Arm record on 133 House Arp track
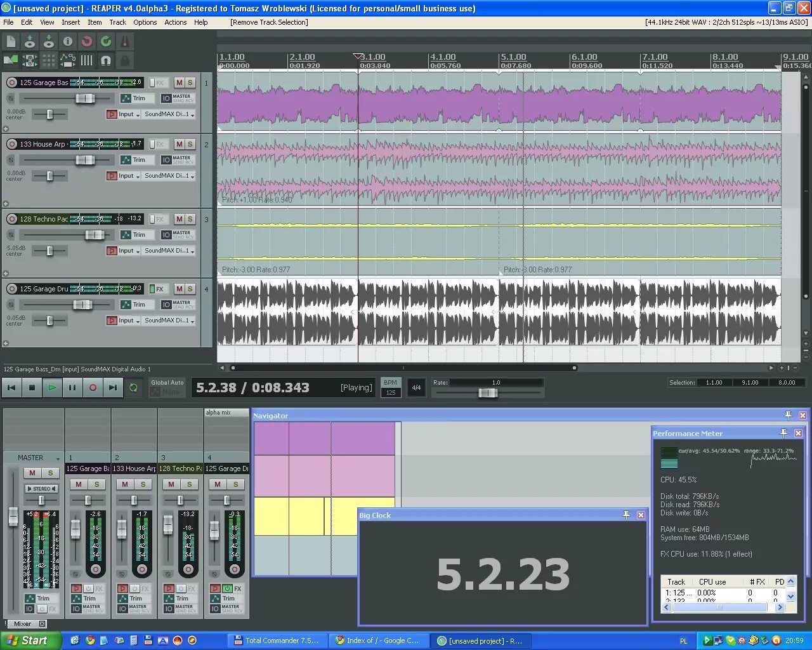Viewport: 812px width, 650px height. click(11, 144)
